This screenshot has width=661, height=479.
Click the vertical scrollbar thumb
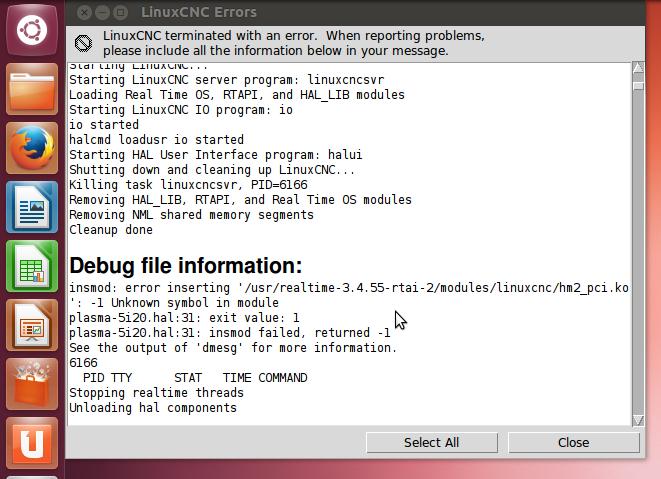(x=638, y=86)
